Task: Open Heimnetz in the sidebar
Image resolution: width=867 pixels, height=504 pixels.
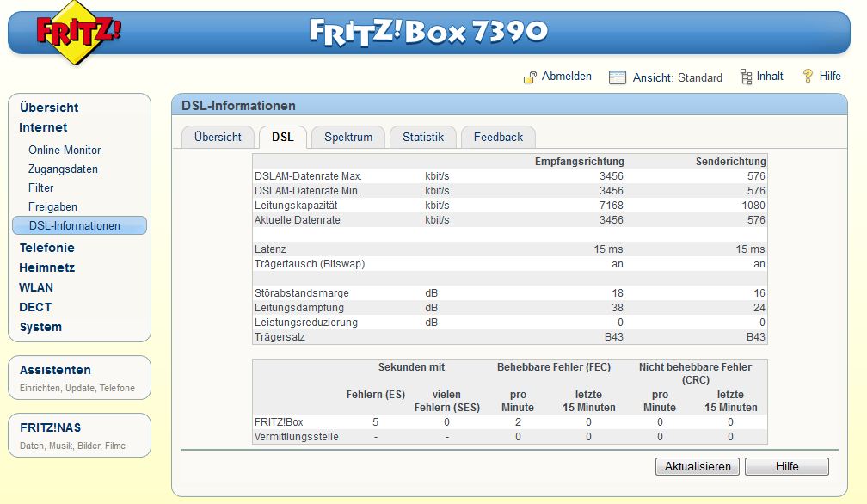Action: [x=47, y=268]
